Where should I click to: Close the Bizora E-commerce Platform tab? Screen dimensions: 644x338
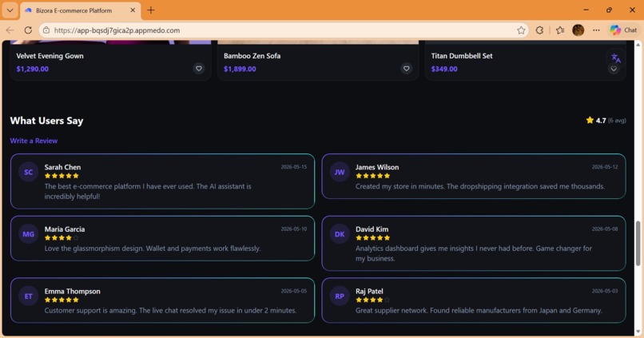[133, 10]
